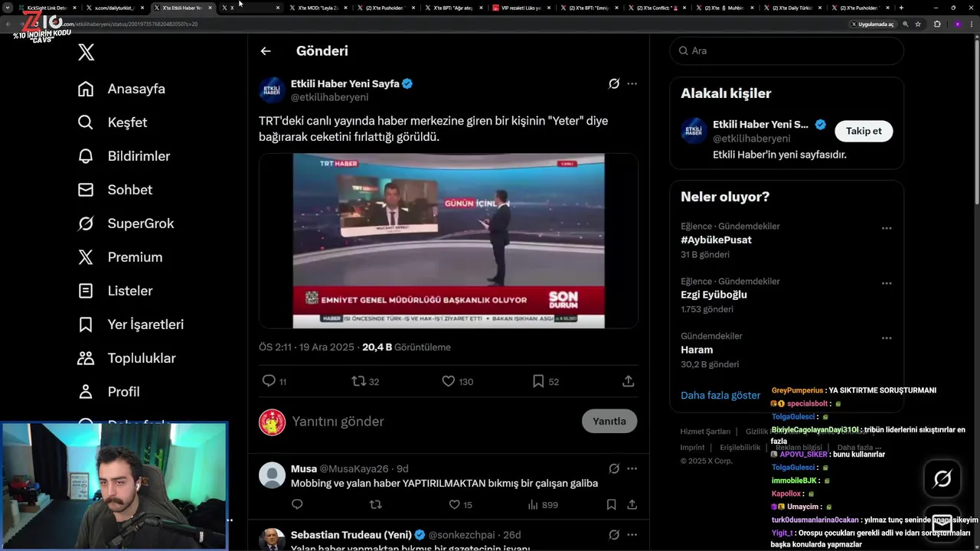Open more options for Haram trend
The height and width of the screenshot is (551, 980).
pyautogui.click(x=886, y=338)
